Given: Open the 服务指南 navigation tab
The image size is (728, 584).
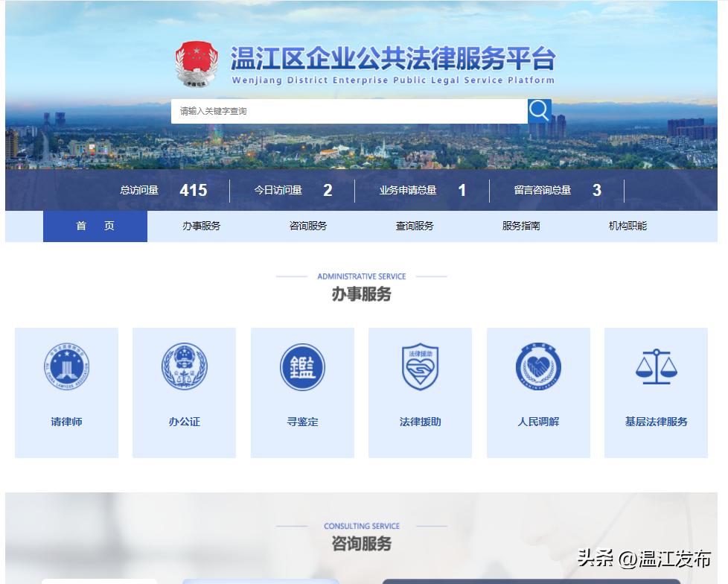Looking at the screenshot, I should (x=521, y=226).
